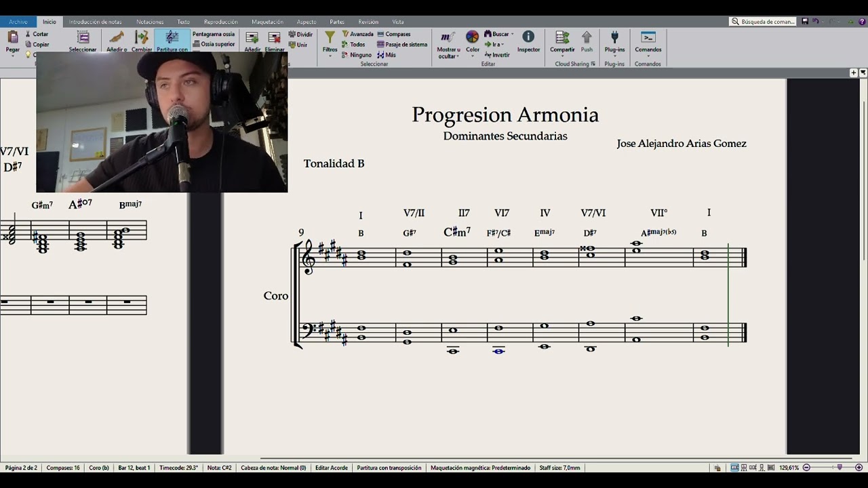Click the horizontal scrollbar of score
The height and width of the screenshot is (488, 868).
pos(556,459)
